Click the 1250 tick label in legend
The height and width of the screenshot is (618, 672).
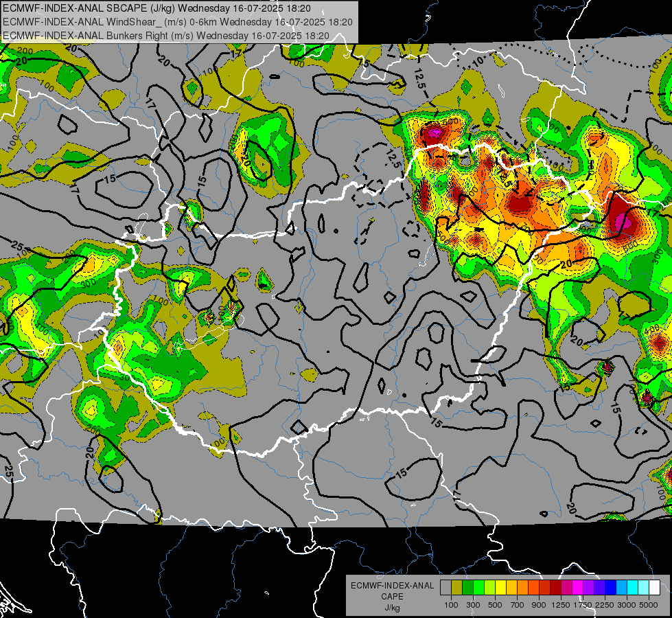tap(561, 605)
